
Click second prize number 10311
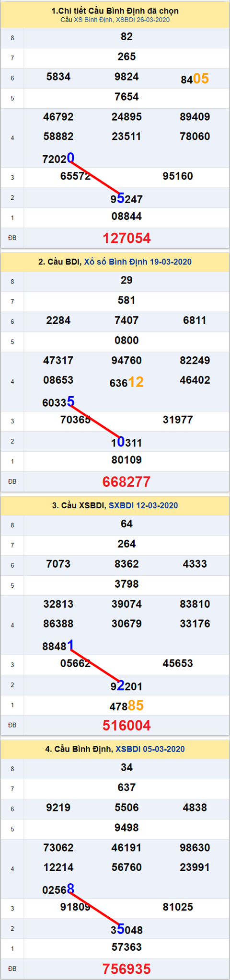tap(126, 442)
